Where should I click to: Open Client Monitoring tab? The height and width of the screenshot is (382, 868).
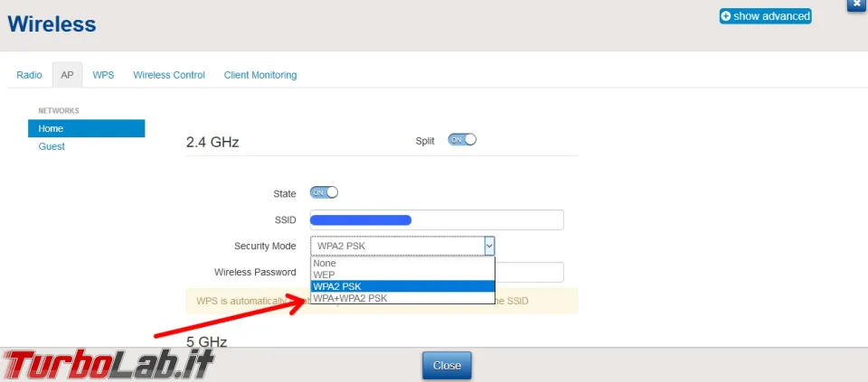(x=260, y=75)
